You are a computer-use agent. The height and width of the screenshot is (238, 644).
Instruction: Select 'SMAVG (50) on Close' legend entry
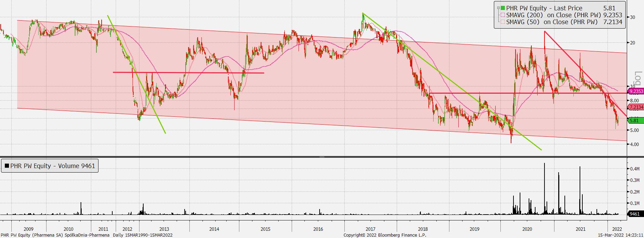pos(552,22)
